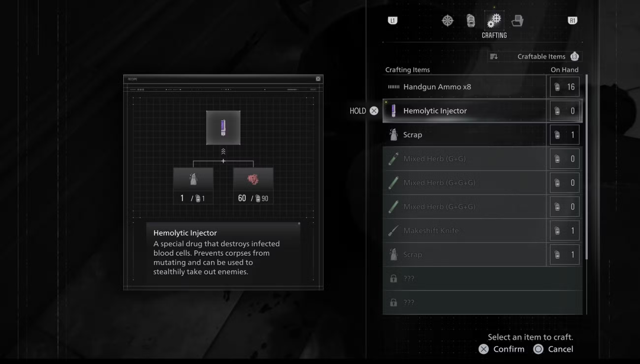Select Handgun Ammo x8 recipe

[x=465, y=87]
